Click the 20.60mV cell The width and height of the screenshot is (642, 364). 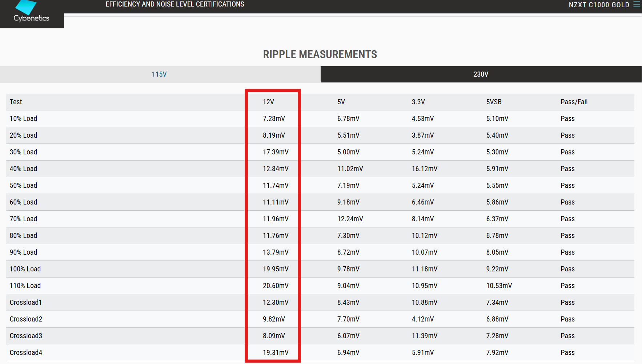(276, 286)
